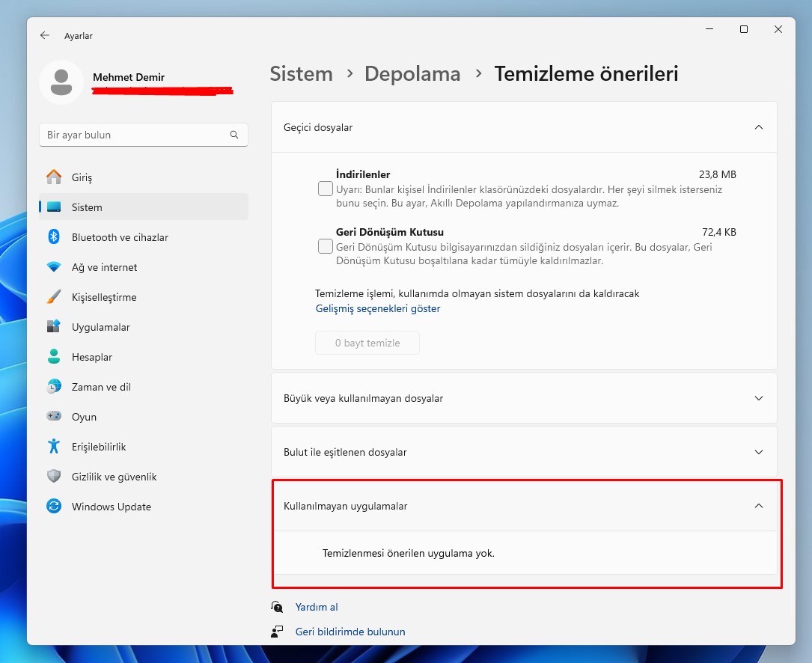Open Gizlilik ve güvenlik shield icon
The width and height of the screenshot is (812, 663).
point(54,476)
